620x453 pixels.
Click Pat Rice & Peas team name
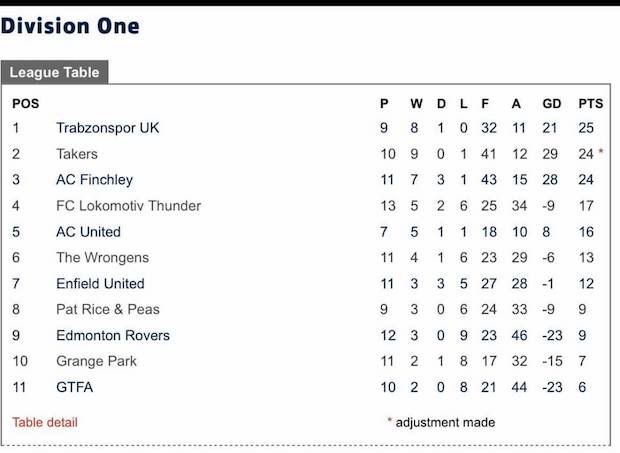coord(108,309)
